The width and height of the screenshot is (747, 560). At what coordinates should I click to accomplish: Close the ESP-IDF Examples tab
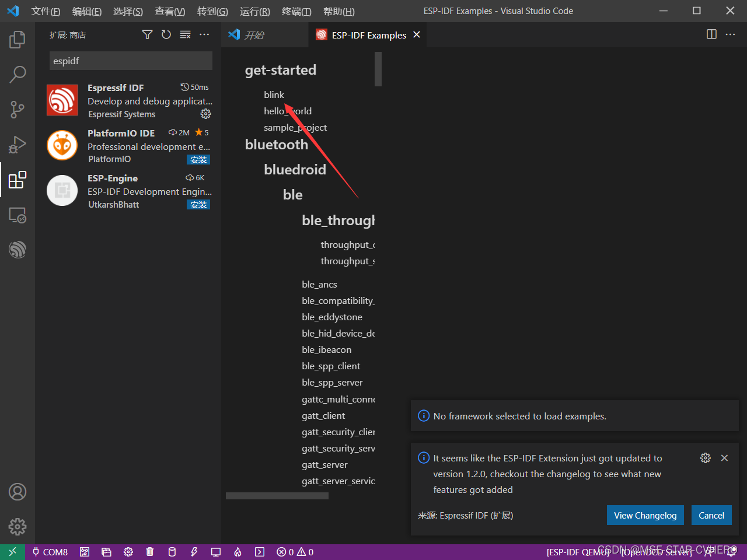tap(417, 34)
